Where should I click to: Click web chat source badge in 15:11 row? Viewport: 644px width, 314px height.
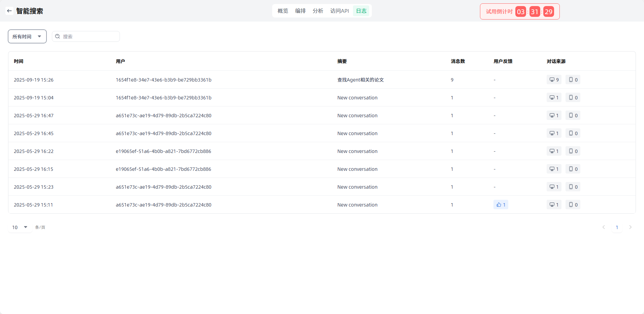coord(554,205)
